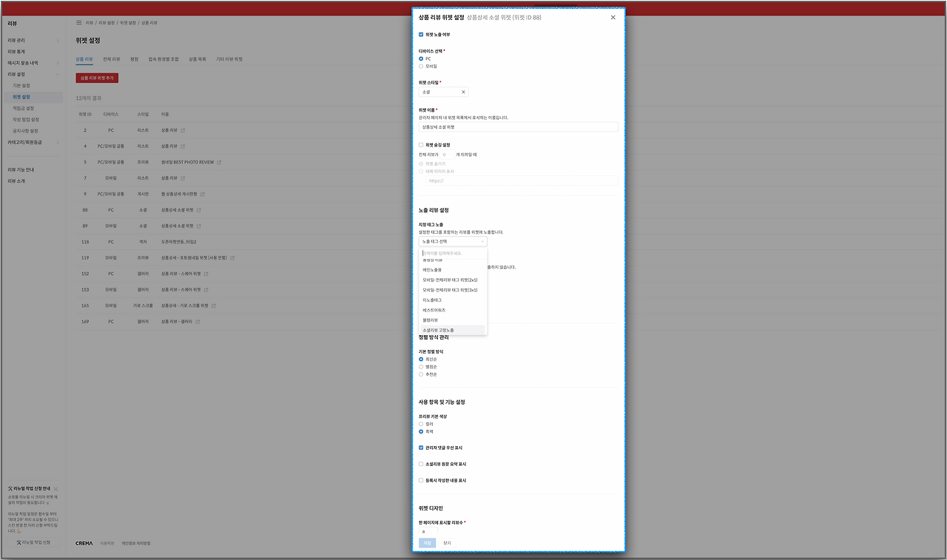Viewport: 947px width, 560px height.
Task: Open external link icon for widget ID 2
Action: point(183,130)
